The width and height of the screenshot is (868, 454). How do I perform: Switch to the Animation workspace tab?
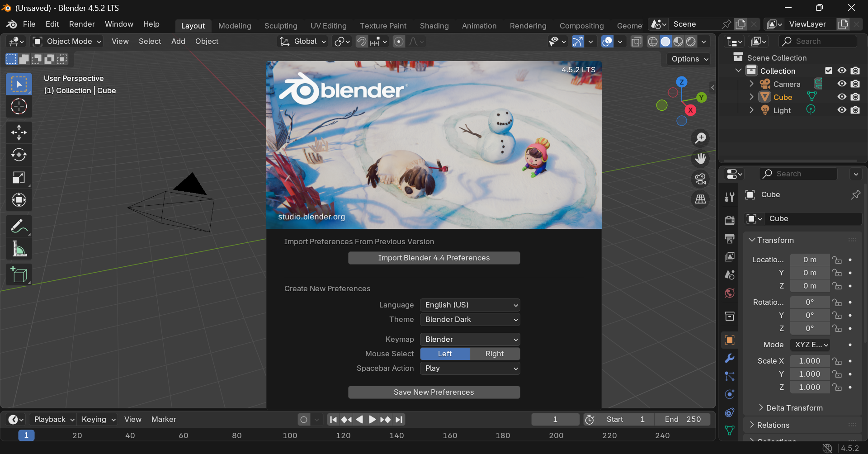(x=479, y=26)
